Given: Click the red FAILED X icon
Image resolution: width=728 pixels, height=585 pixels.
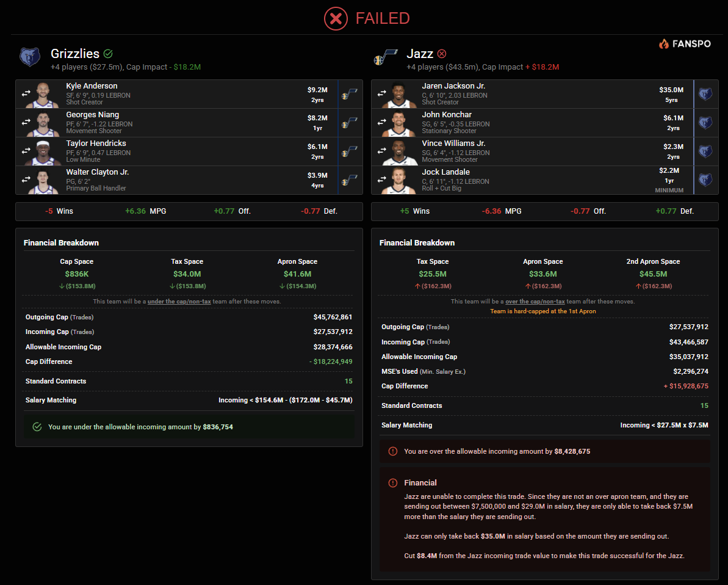Looking at the screenshot, I should coord(336,18).
